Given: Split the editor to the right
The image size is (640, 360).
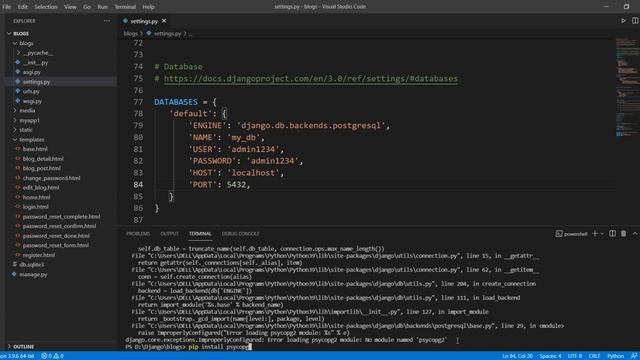Looking at the screenshot, I should 635,20.
